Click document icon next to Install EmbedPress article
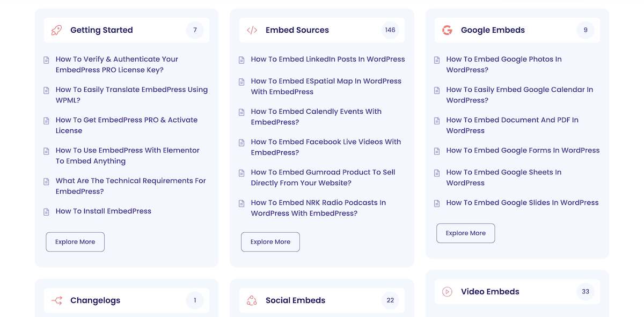The image size is (644, 317). click(47, 212)
